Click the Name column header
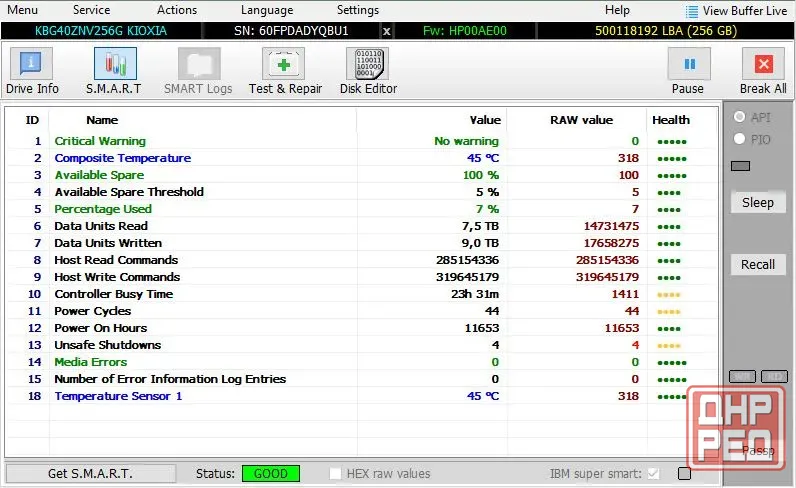 tap(102, 120)
